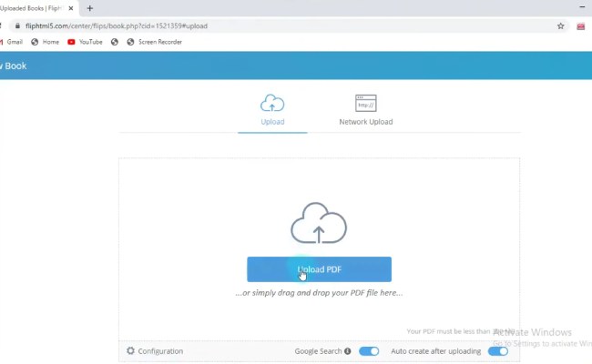The width and height of the screenshot is (592, 364).
Task: Open the Gmail bookmark
Action: point(11,42)
